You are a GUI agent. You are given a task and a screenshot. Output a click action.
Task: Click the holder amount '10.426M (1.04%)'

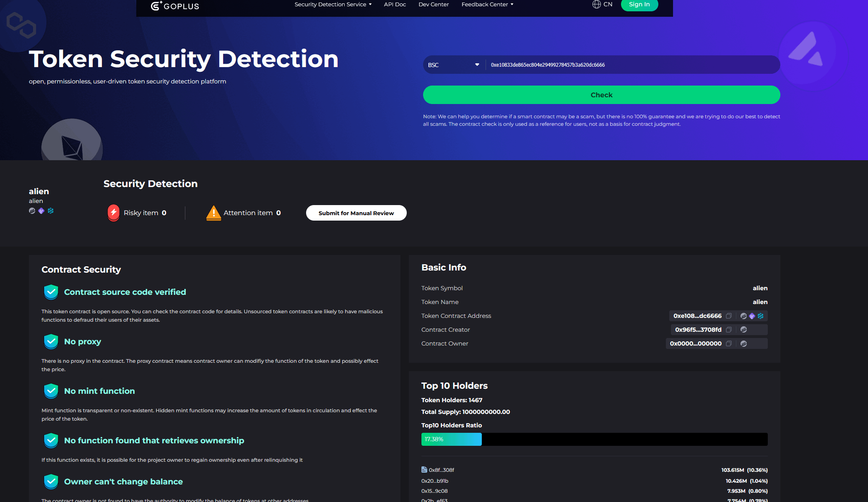[x=747, y=481]
